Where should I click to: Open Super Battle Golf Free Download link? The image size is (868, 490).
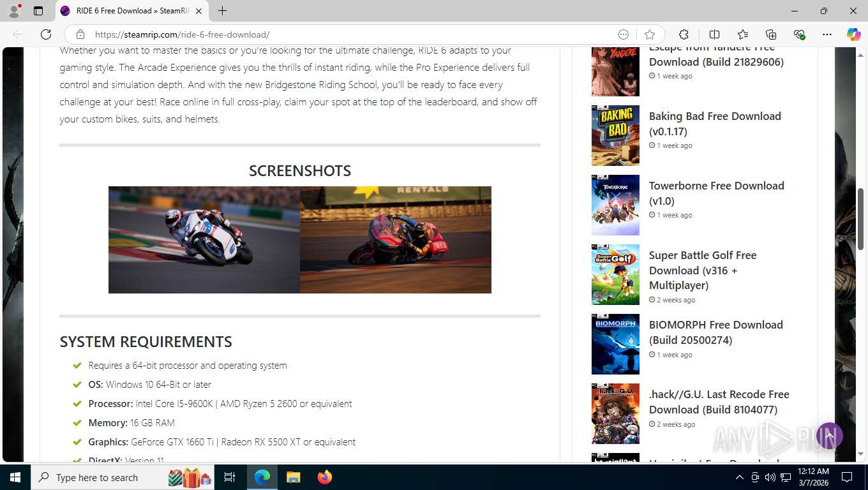click(703, 270)
